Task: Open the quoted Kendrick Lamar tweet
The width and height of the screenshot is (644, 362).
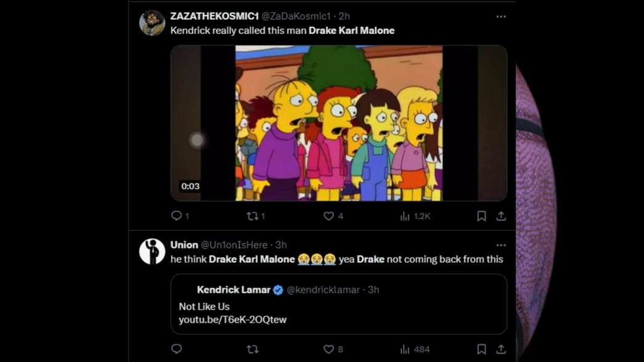Action: 370,296
